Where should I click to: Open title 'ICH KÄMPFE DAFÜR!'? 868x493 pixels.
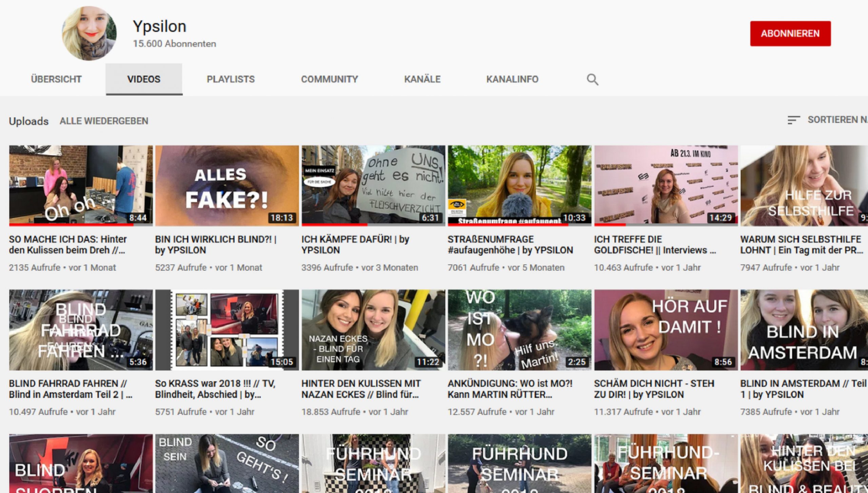point(355,245)
